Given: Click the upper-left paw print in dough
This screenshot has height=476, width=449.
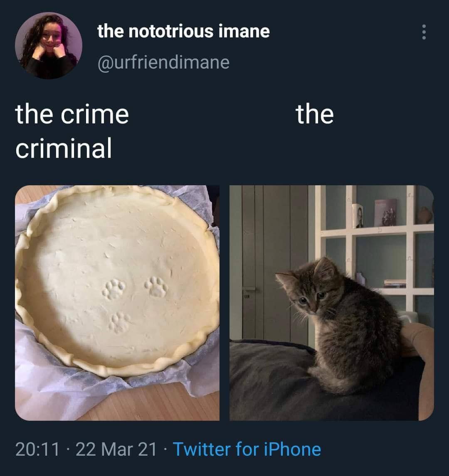Looking at the screenshot, I should [x=113, y=290].
